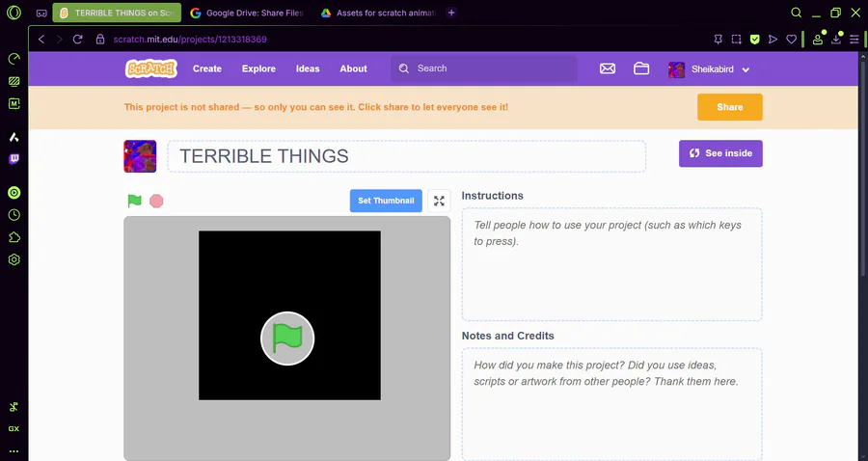Screen dimensions: 868x461
Task: Click the search magnifier icon in Scratch
Action: point(404,68)
